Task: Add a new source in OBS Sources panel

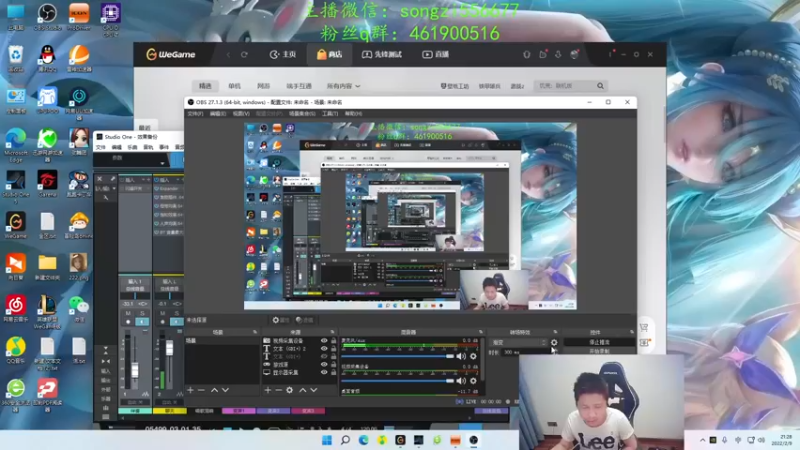Action: (268, 390)
